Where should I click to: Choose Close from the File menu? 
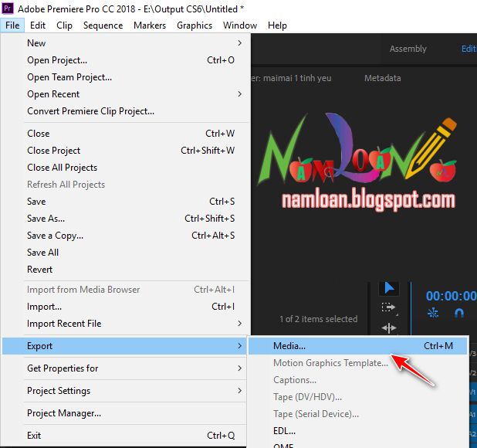pos(126,134)
